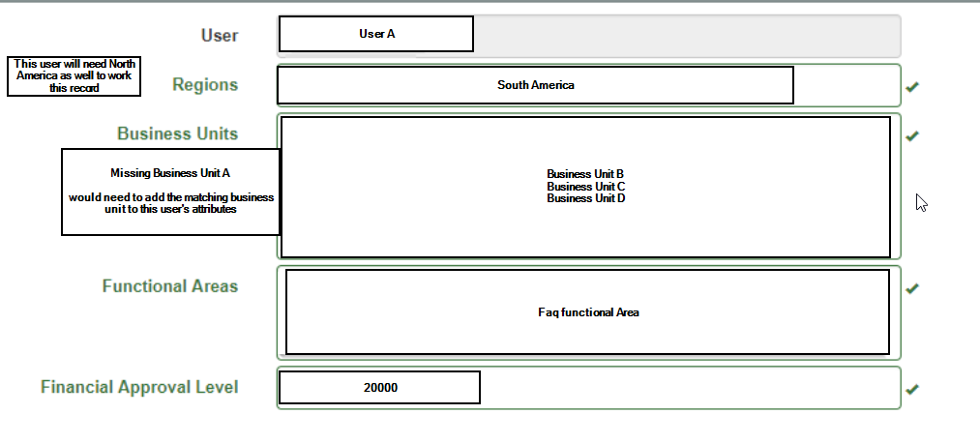
Task: Click the green checkmark beside Business Units
Action: point(911,136)
